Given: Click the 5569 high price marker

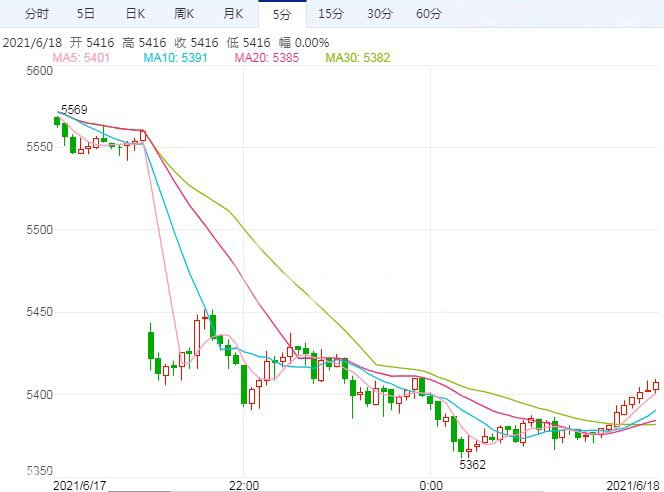Looking at the screenshot, I should 74,109.
